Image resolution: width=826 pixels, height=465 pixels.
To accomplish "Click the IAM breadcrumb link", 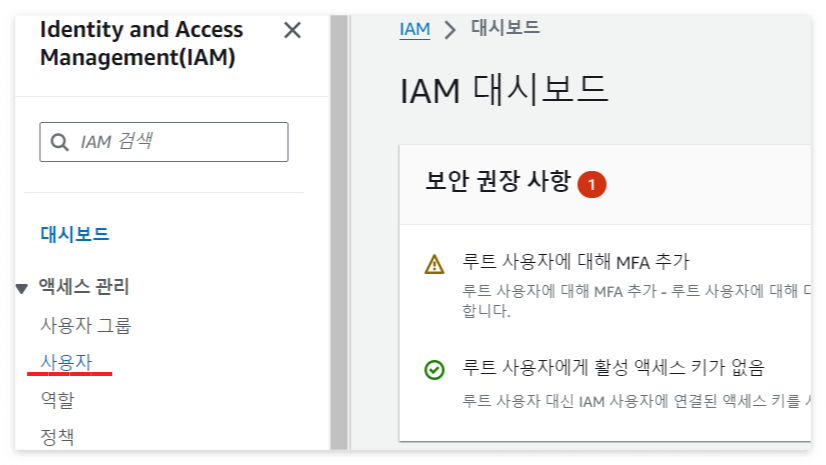I will click(415, 29).
